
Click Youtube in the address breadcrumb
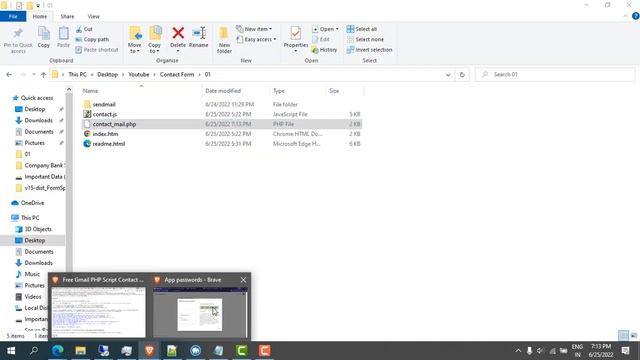click(139, 74)
